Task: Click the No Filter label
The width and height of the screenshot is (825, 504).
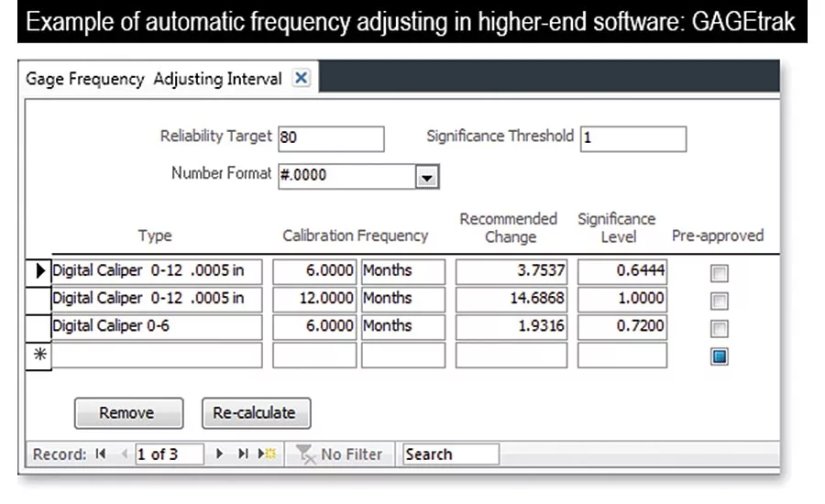Action: [351, 454]
